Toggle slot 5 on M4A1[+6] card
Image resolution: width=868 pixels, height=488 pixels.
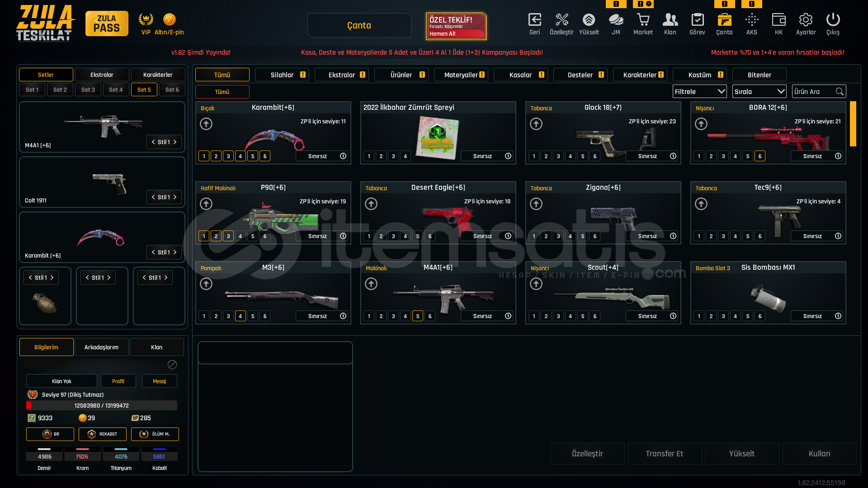coord(418,316)
